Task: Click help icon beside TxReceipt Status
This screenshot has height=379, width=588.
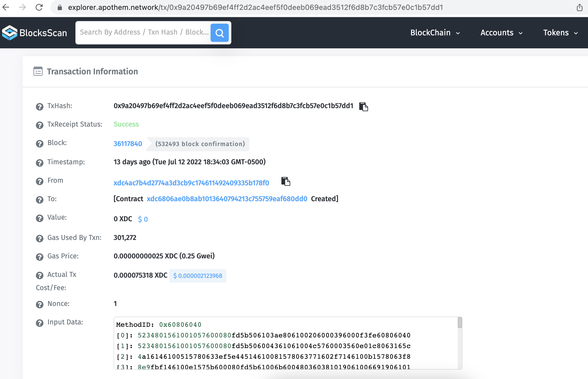Action: (40, 125)
